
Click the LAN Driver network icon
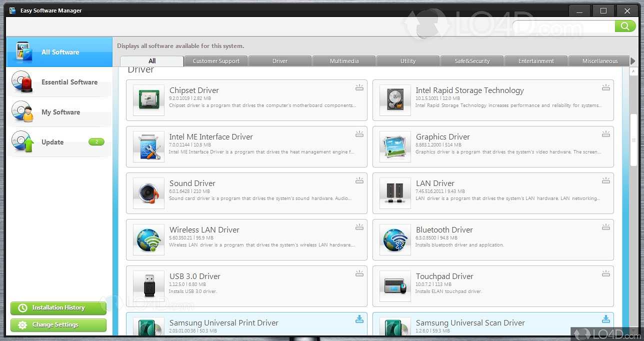pos(395,193)
